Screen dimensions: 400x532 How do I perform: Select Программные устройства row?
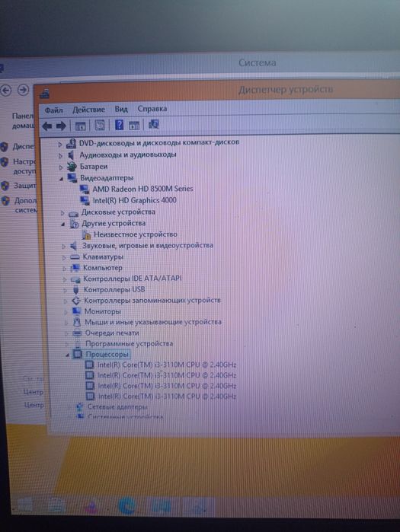point(129,344)
